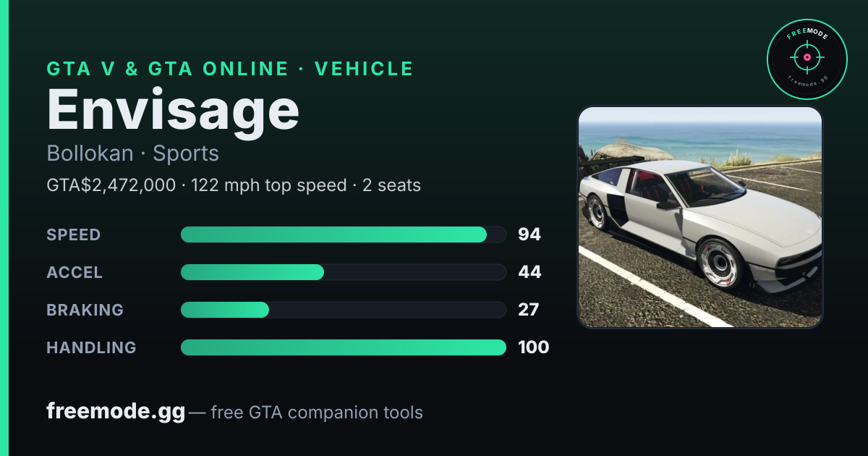Click the HANDLING stat bar
The width and height of the screenshot is (868, 456).
click(343, 347)
